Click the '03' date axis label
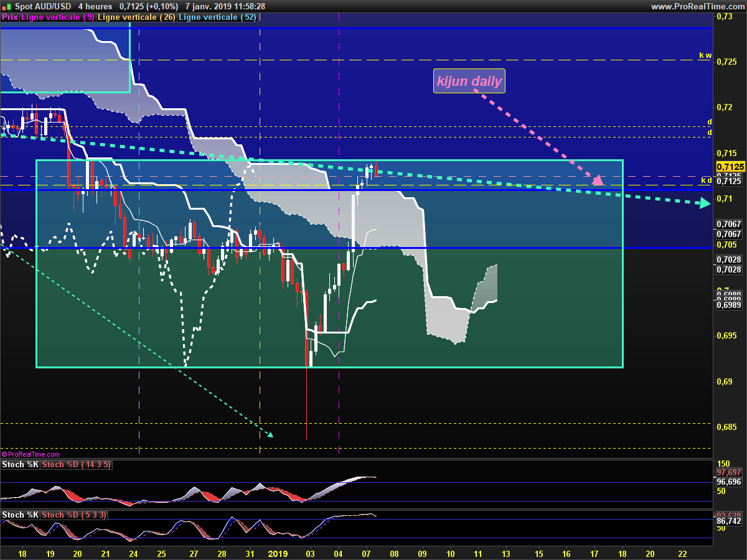Screen dimensions: 747x560 311,553
